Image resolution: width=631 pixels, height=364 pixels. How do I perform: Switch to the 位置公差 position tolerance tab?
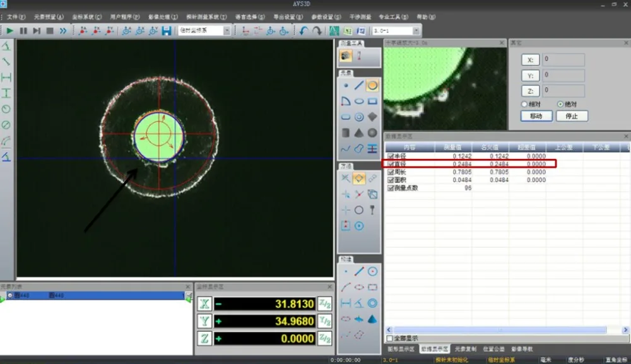[x=494, y=349]
